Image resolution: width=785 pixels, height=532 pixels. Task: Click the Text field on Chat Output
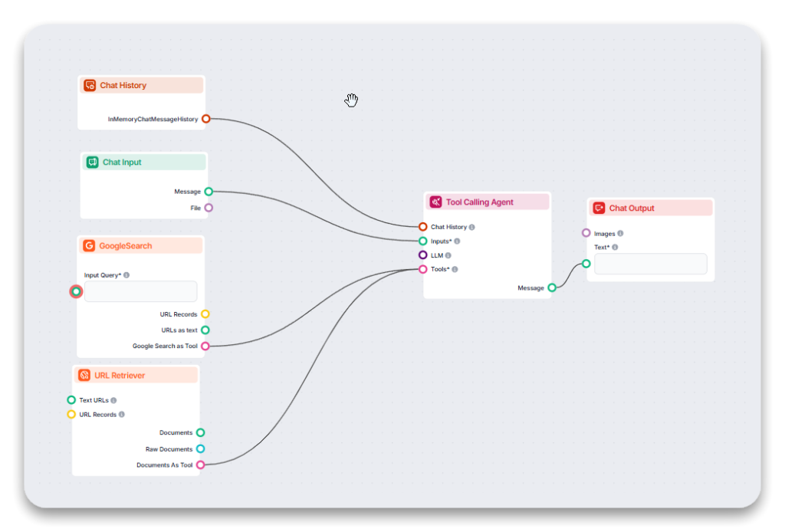[x=650, y=264]
